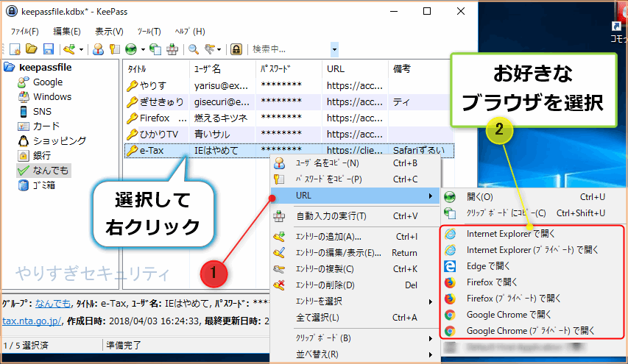The image size is (628, 364).
Task: Select the 銀行 group in tree
Action: click(x=42, y=156)
